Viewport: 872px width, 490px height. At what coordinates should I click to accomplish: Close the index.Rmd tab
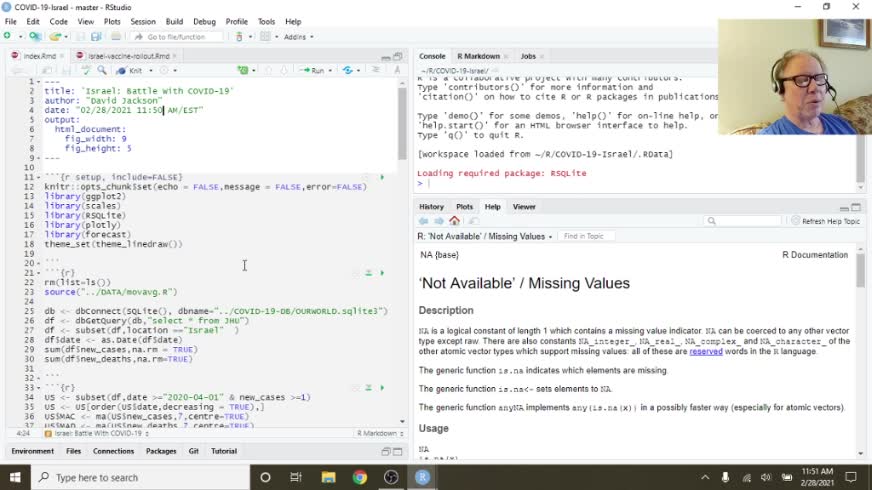click(x=62, y=56)
